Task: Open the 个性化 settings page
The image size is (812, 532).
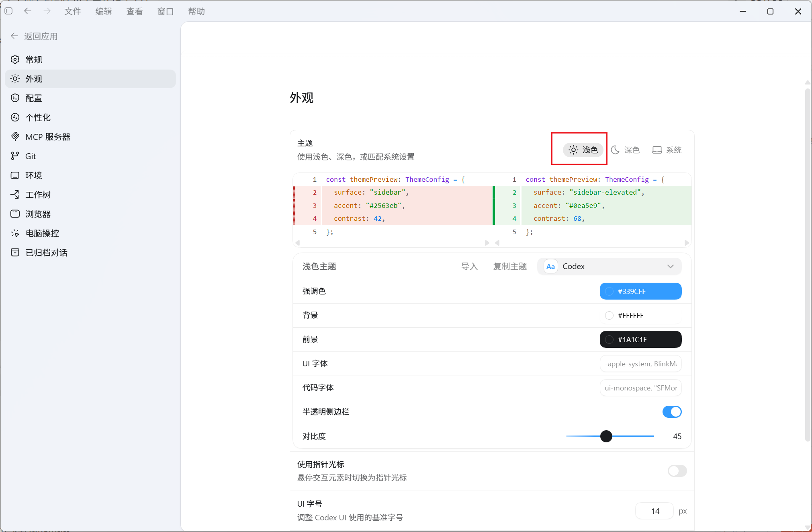Action: click(x=90, y=117)
